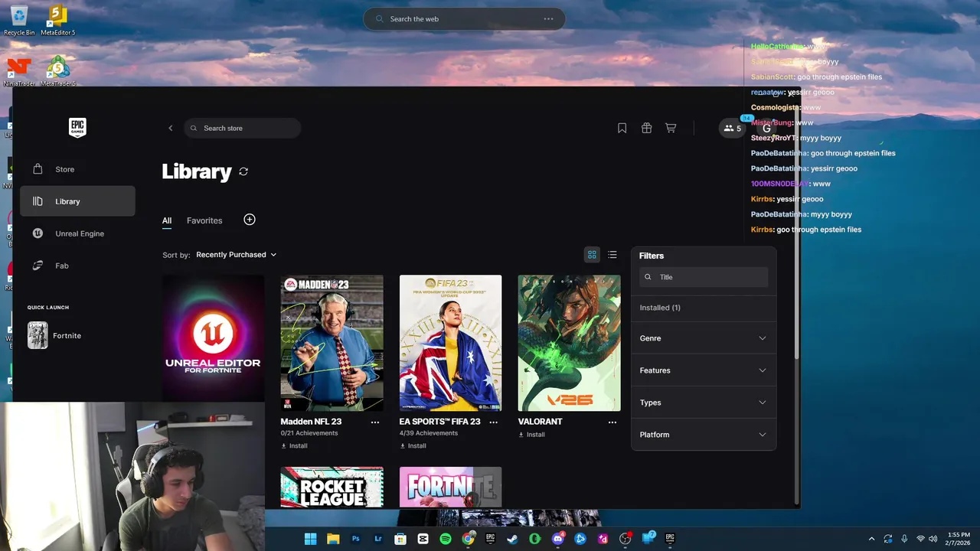This screenshot has height=551, width=980.
Task: Open the wishlist bookmark icon
Action: (622, 128)
